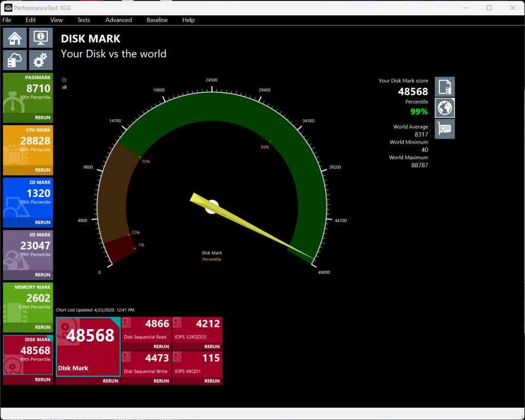525x420 pixels.
Task: Click the Home icon button
Action: click(15, 38)
